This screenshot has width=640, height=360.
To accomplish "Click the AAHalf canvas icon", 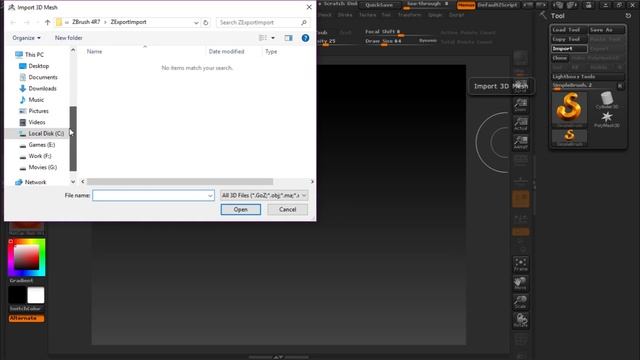I will (x=520, y=142).
